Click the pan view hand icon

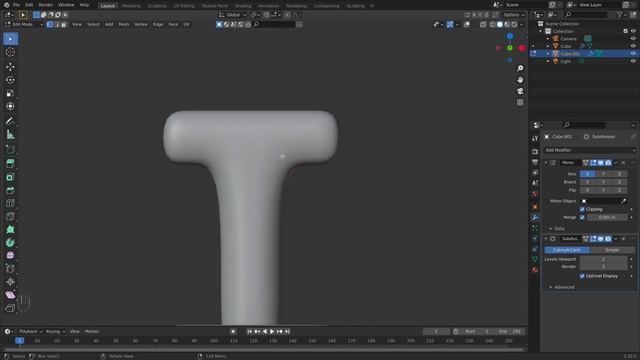[x=520, y=80]
